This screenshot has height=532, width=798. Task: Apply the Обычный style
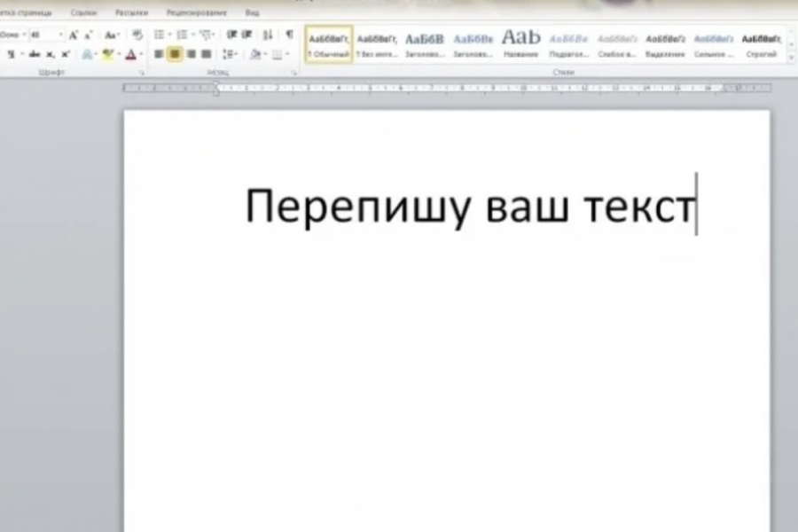pos(329,44)
